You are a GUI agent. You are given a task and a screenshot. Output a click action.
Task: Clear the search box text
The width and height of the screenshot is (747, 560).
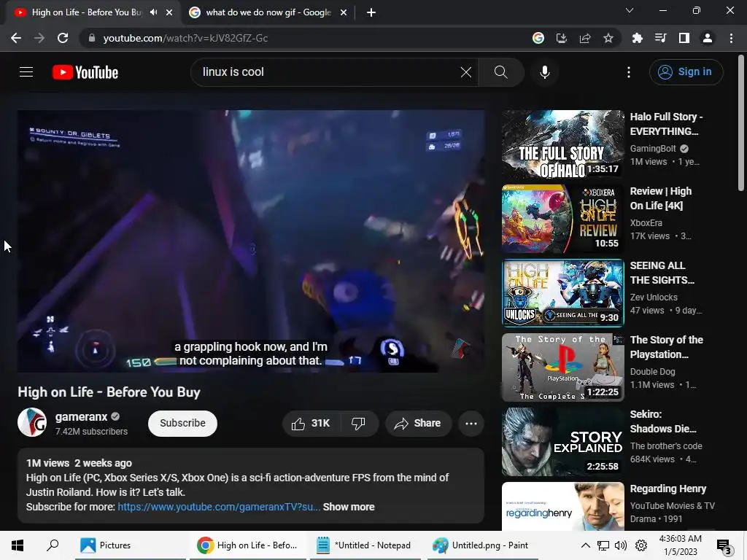(x=466, y=72)
